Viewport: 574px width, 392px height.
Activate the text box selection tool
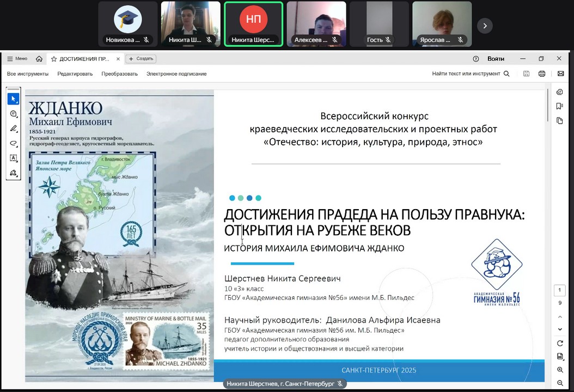13,158
